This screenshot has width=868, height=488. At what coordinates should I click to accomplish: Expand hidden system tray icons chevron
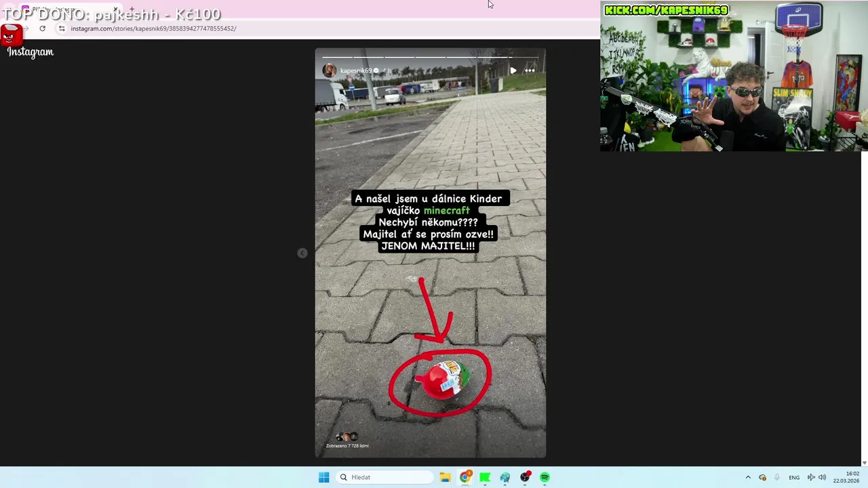coord(748,477)
